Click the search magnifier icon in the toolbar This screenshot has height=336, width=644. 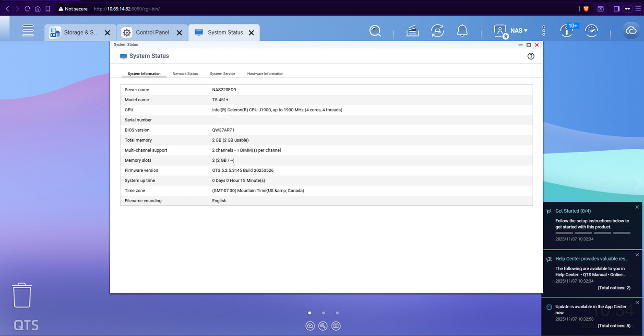pos(375,31)
